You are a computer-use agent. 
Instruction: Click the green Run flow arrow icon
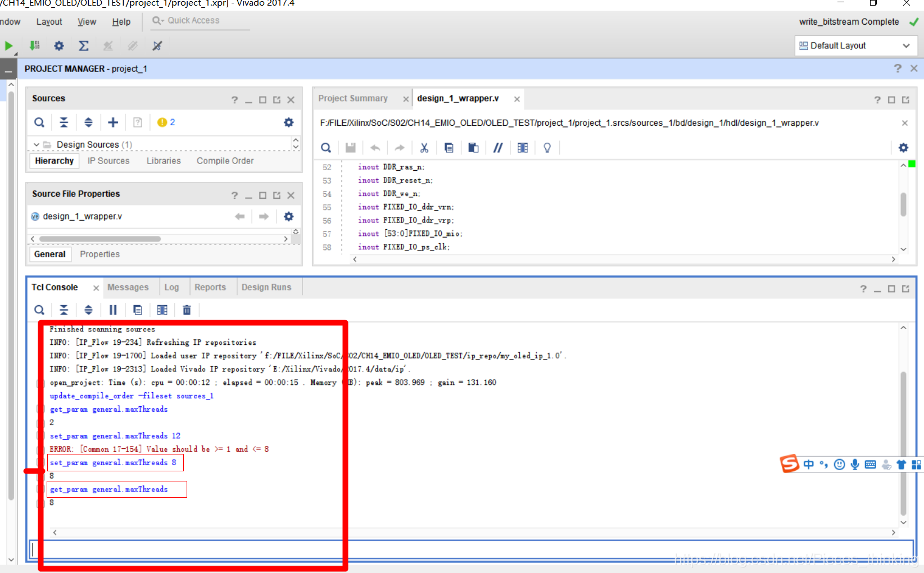pos(8,46)
